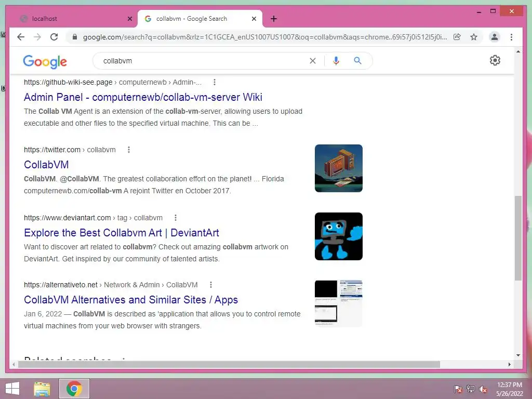The image size is (532, 399).
Task: Open Admin Panel collab-vm-server Wiki link
Action: point(143,97)
